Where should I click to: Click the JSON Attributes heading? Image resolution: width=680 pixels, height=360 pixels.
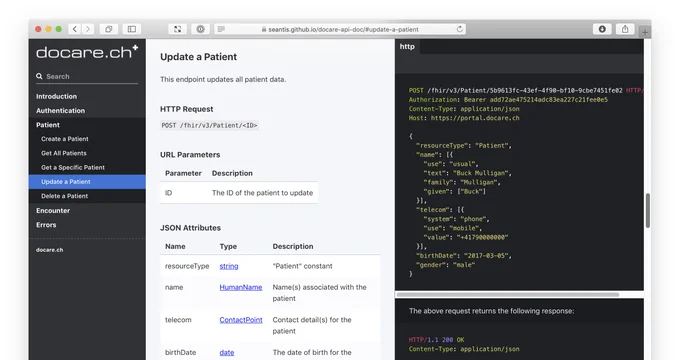[190, 228]
